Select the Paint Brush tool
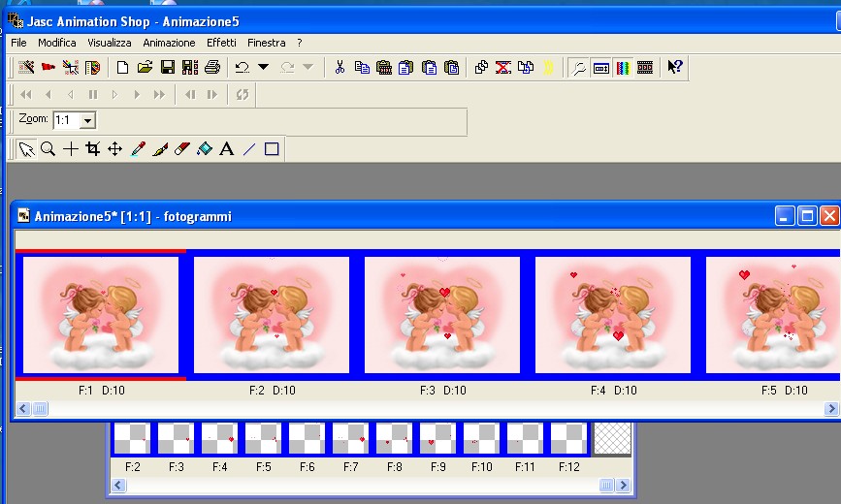The height and width of the screenshot is (504, 841). 160,148
